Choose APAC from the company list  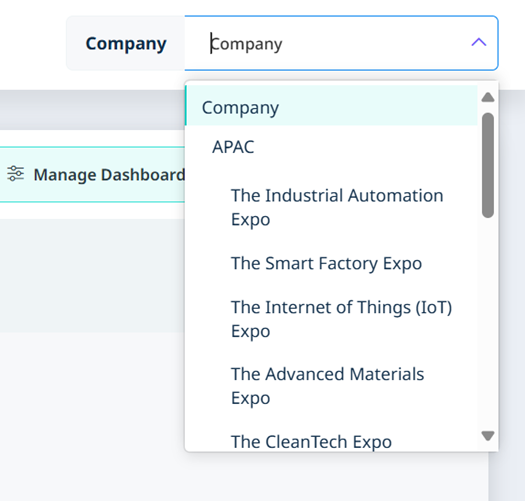coord(331,147)
